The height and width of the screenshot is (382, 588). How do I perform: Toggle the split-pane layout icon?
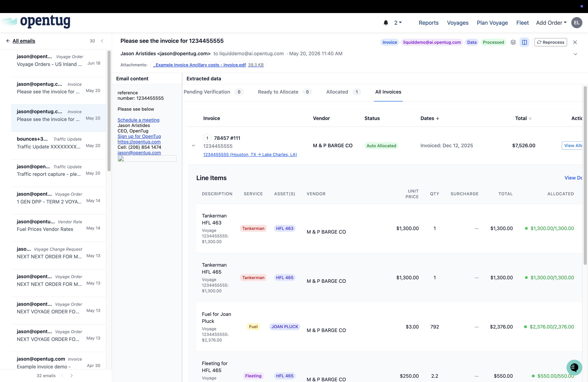[x=524, y=42]
